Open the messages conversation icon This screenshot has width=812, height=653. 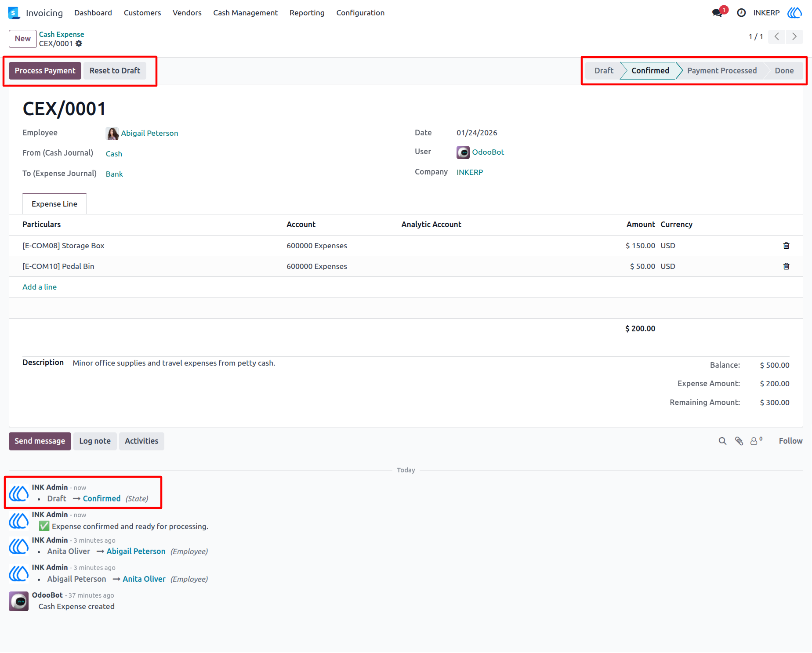(717, 13)
